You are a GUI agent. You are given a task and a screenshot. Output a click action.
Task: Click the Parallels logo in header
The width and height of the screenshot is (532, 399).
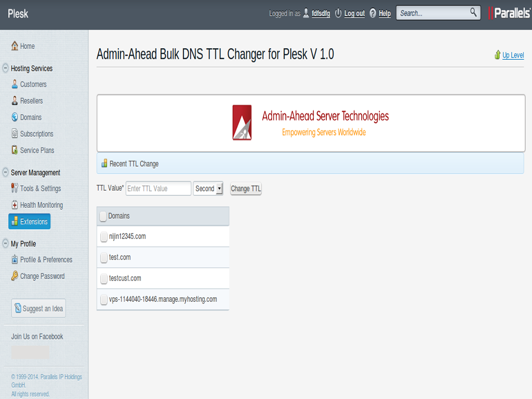(x=509, y=13)
